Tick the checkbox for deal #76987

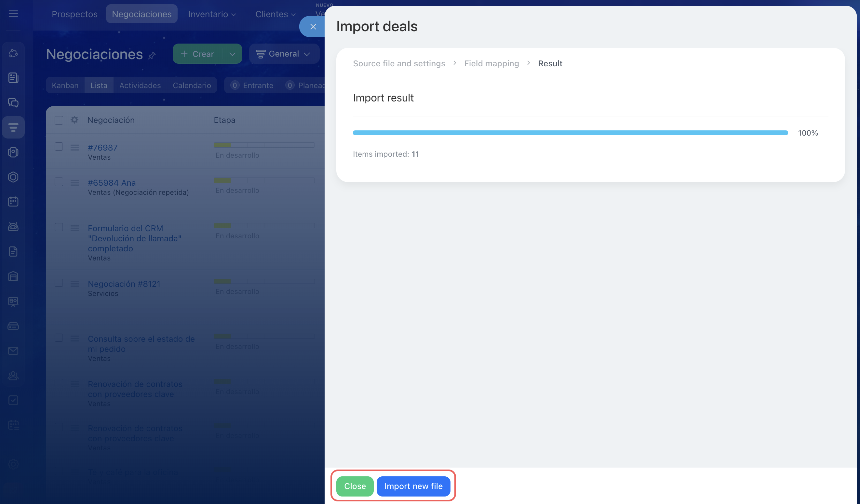tap(59, 147)
